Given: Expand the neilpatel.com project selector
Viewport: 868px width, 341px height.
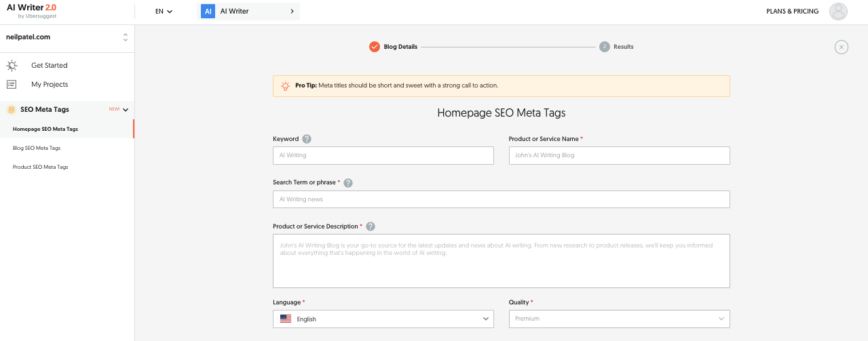Looking at the screenshot, I should pos(125,37).
